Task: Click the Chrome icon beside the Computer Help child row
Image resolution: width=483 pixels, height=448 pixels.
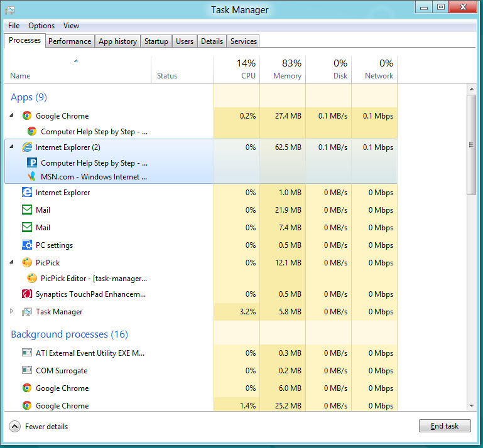Action: (x=32, y=131)
